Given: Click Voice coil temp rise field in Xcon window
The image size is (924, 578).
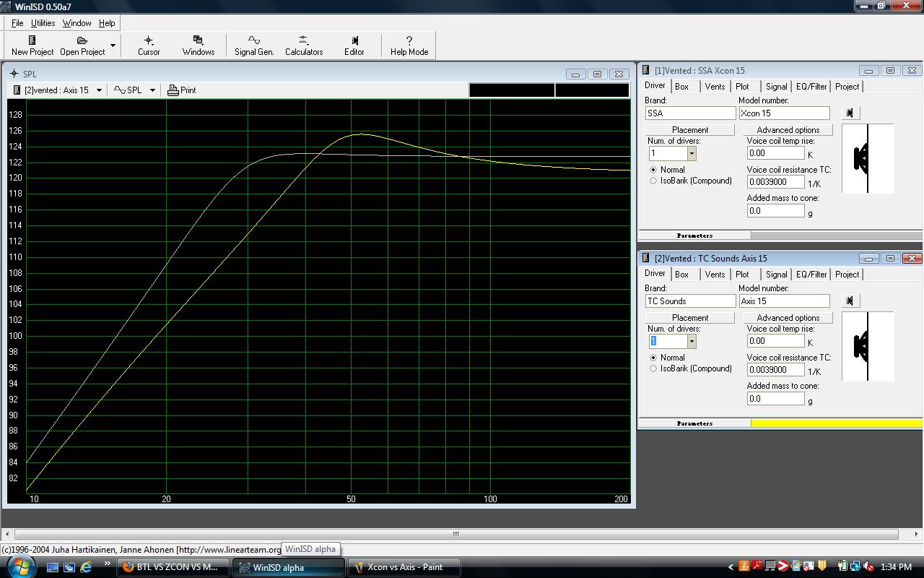Looking at the screenshot, I should coord(775,153).
